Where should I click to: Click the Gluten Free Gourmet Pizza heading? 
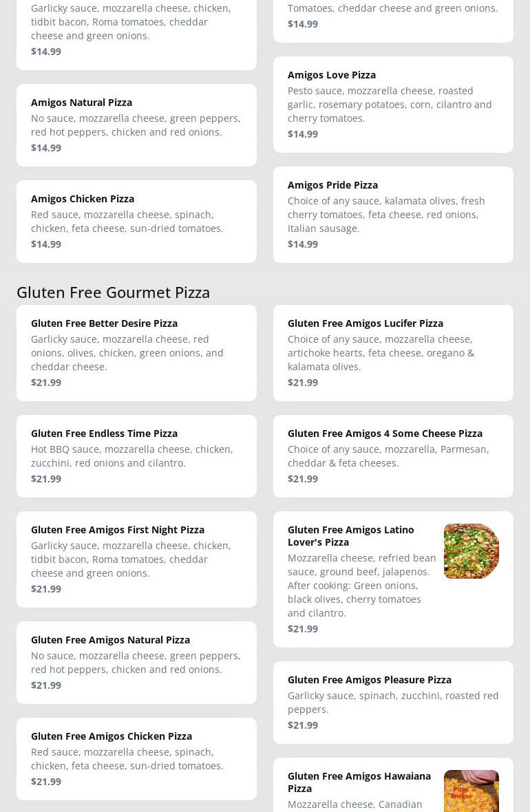click(114, 292)
